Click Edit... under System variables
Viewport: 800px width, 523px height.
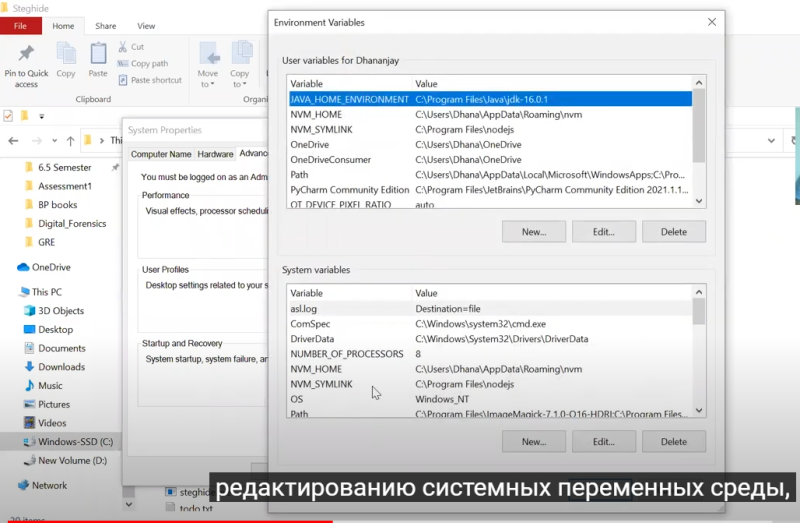pos(603,441)
